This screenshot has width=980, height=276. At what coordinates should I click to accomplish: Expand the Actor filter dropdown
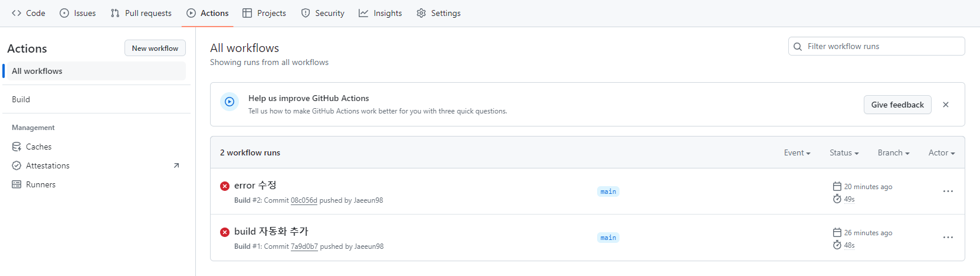942,152
